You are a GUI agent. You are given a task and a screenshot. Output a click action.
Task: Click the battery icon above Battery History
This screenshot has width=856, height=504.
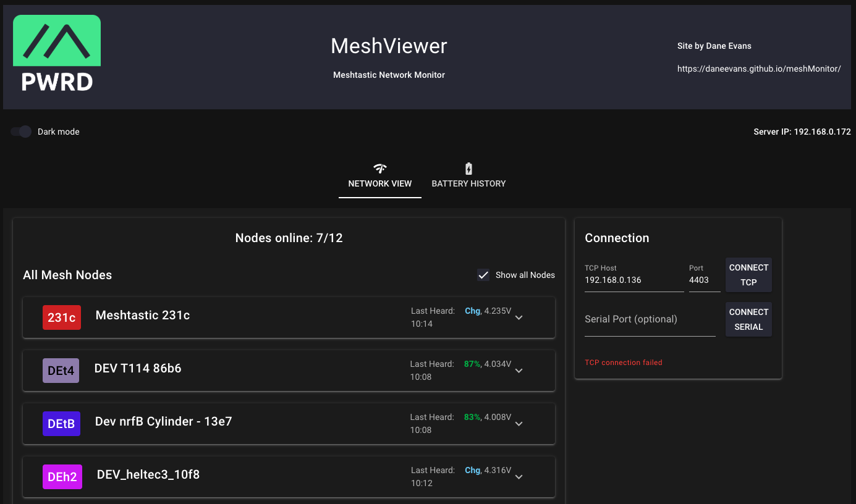point(468,169)
